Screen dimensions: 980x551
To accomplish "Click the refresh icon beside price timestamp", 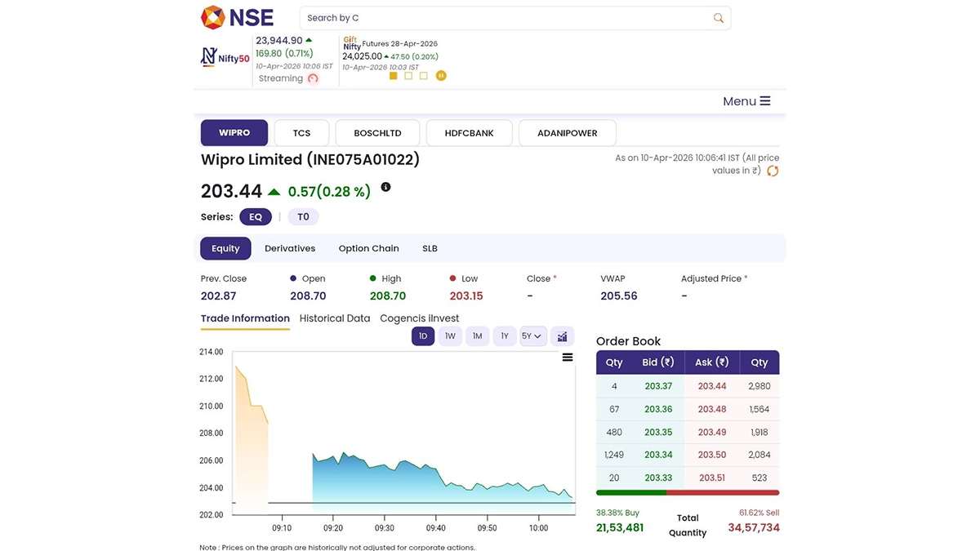I will (x=772, y=171).
